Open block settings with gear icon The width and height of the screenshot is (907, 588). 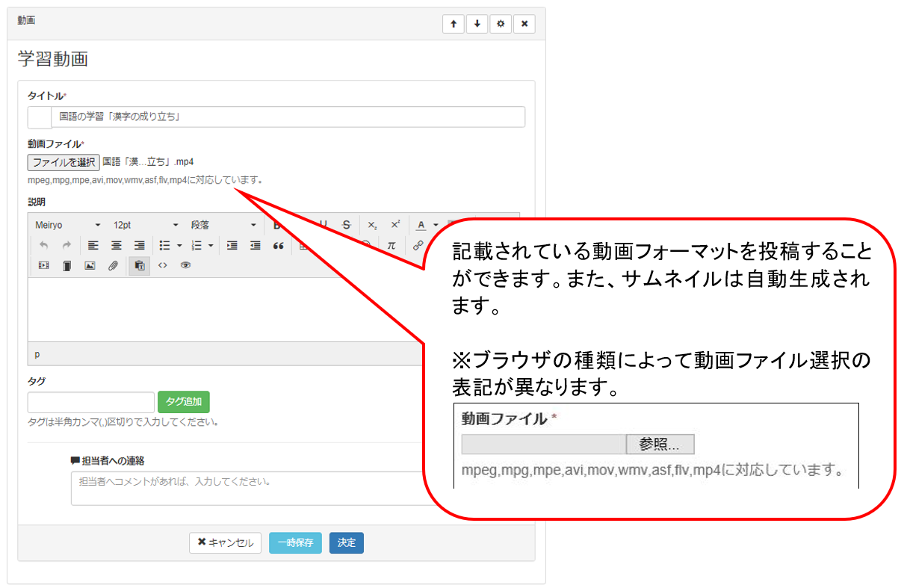tap(501, 24)
